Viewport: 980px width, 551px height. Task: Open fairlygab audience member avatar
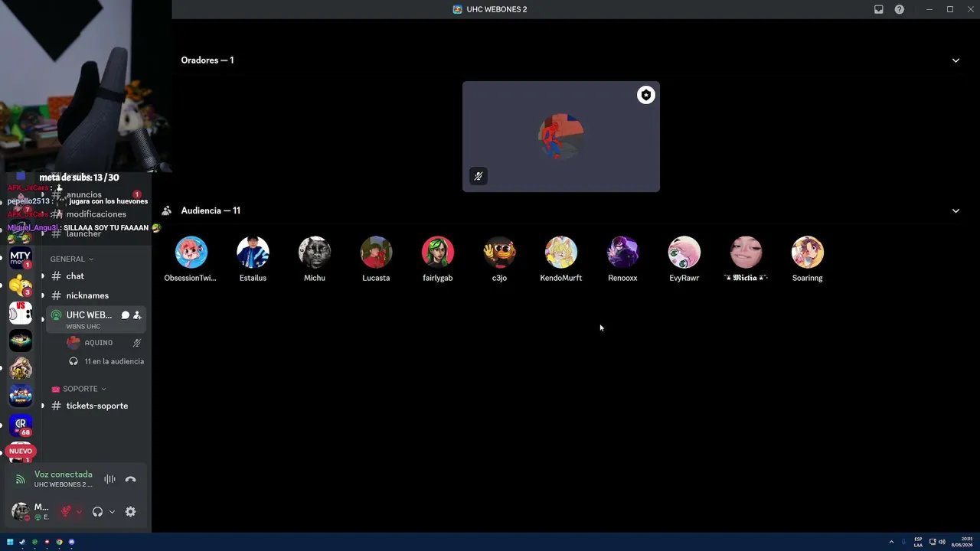coord(438,252)
